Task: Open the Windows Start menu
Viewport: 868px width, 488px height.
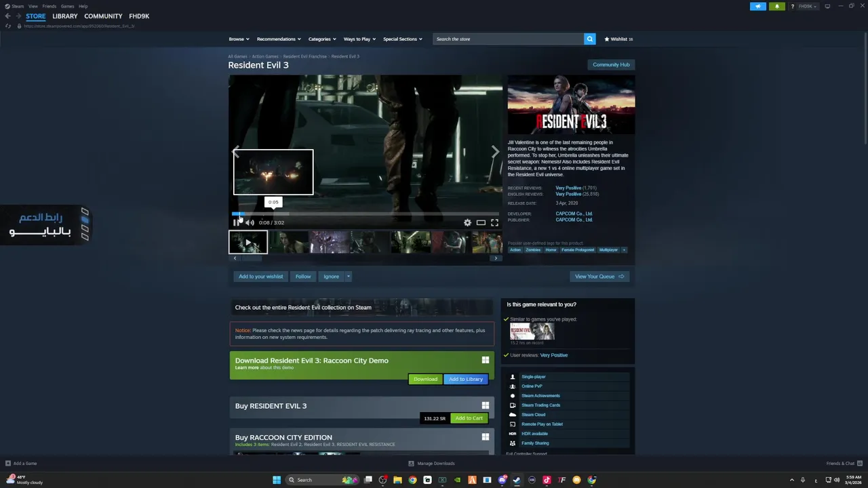Action: pos(277,480)
